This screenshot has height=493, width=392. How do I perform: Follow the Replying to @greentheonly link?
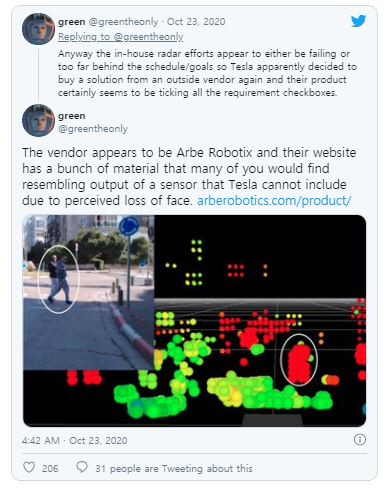tap(121, 37)
